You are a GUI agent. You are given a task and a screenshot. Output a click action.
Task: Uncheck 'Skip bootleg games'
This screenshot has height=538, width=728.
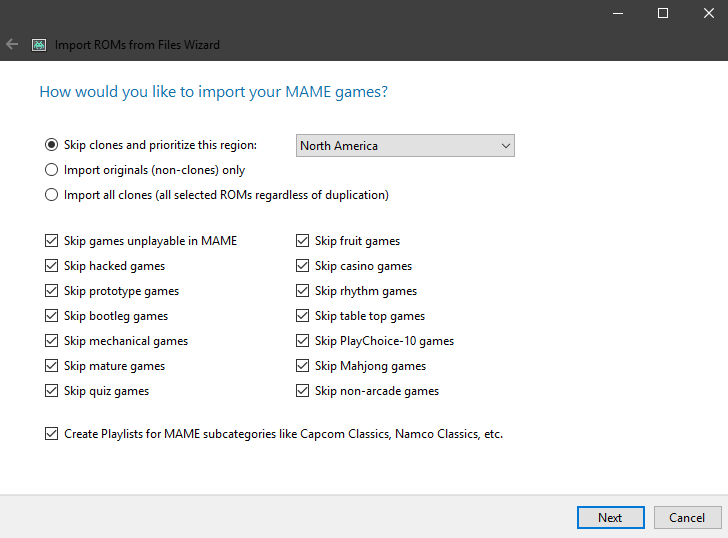tap(52, 316)
